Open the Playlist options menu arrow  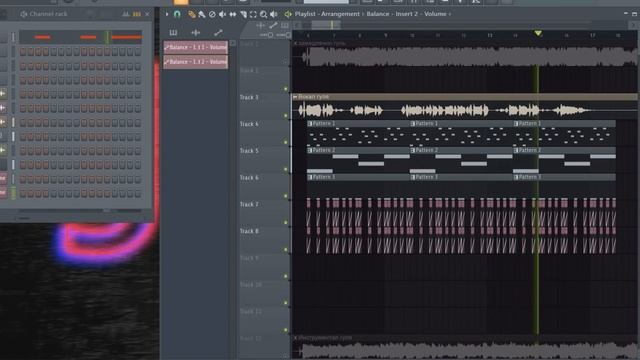[x=167, y=14]
